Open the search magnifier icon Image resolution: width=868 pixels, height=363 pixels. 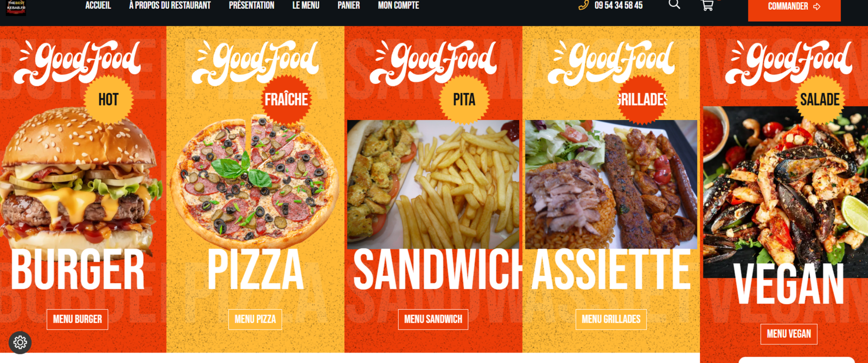pos(674,4)
